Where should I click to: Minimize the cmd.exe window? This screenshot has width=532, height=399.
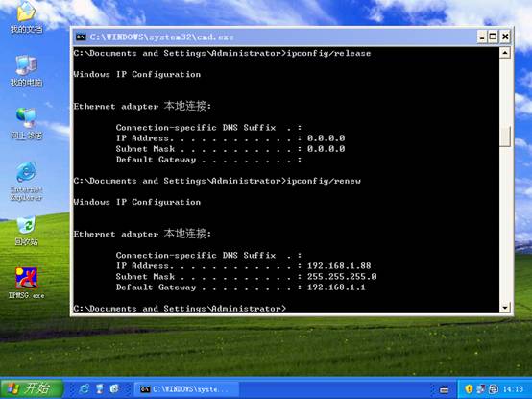(481, 37)
